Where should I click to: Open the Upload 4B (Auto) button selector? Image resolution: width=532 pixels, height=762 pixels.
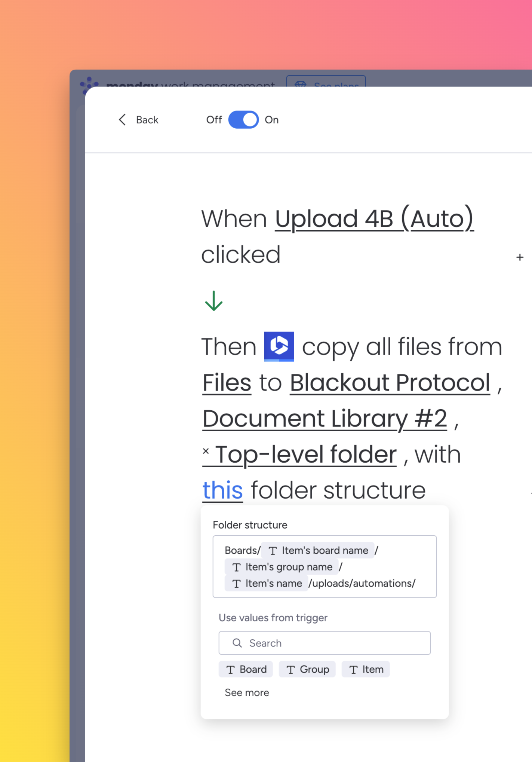click(374, 218)
